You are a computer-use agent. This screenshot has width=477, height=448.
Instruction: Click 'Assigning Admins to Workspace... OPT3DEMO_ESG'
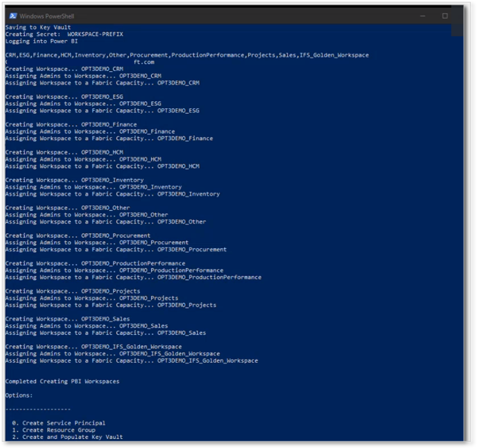pos(83,104)
